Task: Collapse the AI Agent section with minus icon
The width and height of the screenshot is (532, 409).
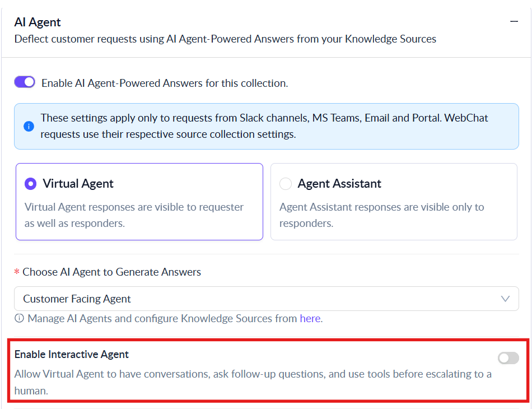Action: coord(514,22)
